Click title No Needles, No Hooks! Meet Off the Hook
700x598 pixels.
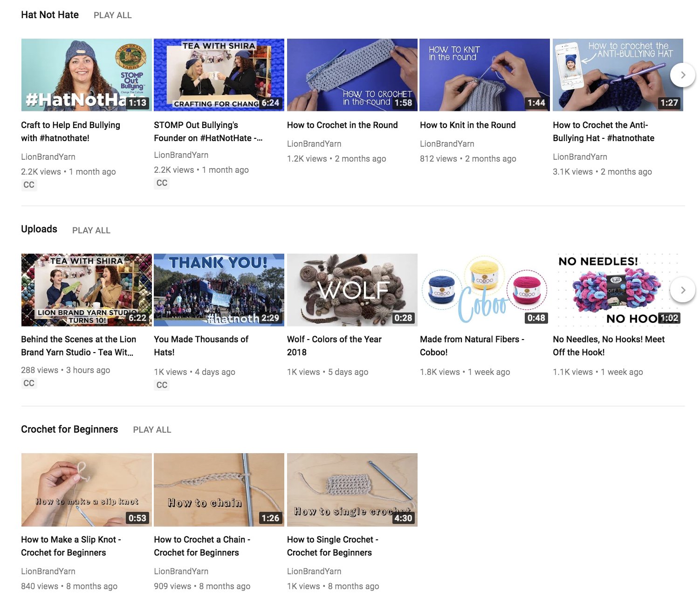pos(609,346)
